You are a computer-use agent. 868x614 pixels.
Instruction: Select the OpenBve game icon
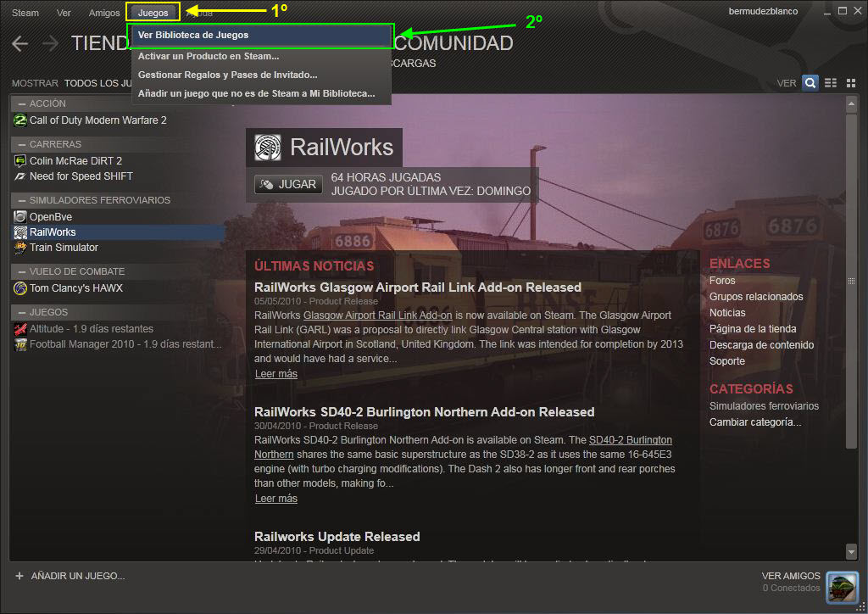pos(20,217)
